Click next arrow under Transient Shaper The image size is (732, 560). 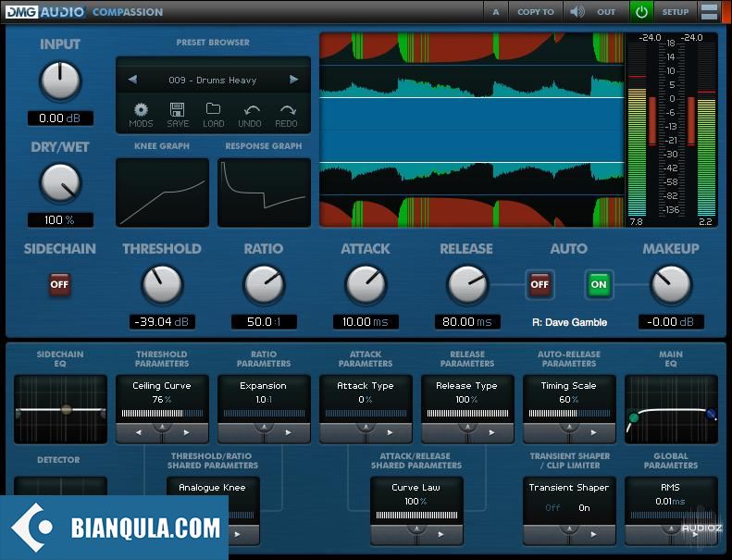click(x=593, y=534)
